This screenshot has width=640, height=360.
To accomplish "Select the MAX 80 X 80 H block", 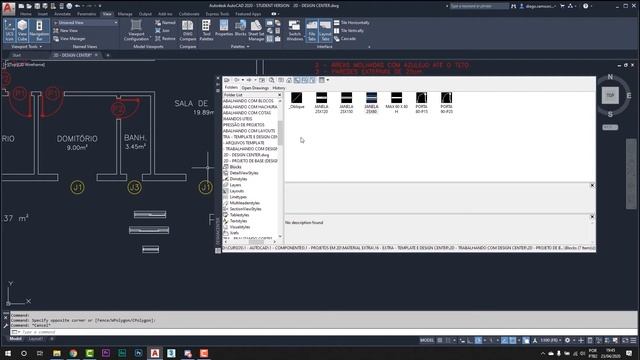I will coord(396,103).
